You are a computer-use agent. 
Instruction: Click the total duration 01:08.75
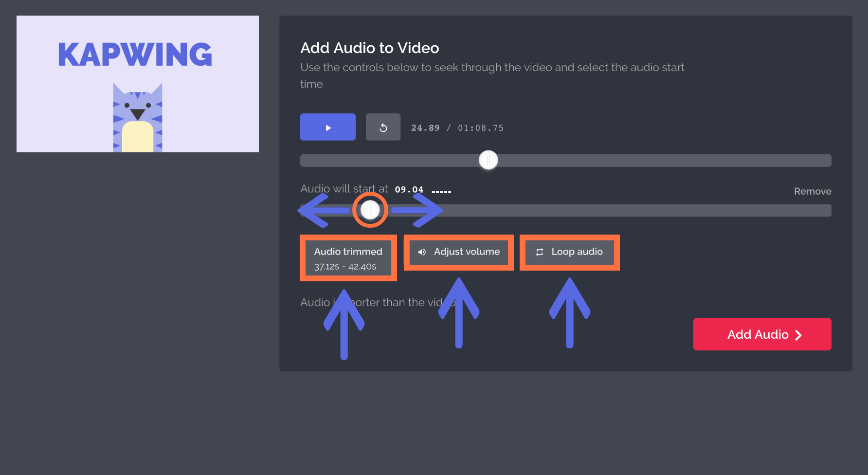tap(480, 128)
